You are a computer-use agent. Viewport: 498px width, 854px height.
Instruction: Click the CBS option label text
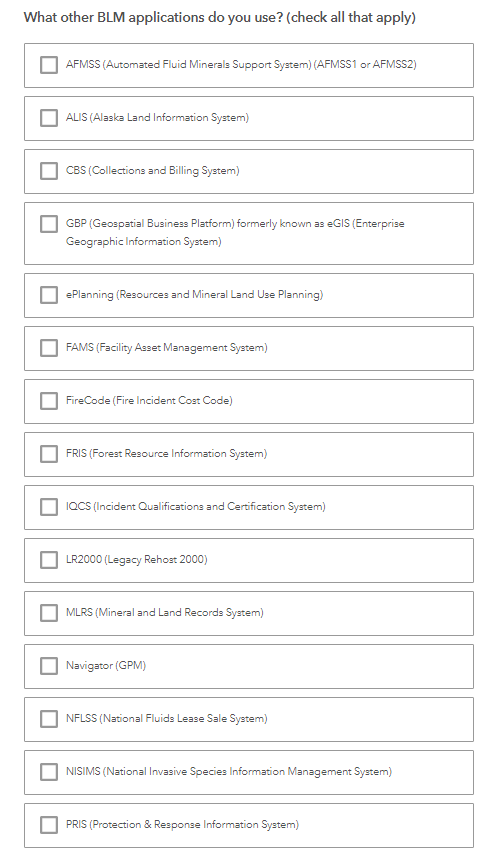(153, 170)
